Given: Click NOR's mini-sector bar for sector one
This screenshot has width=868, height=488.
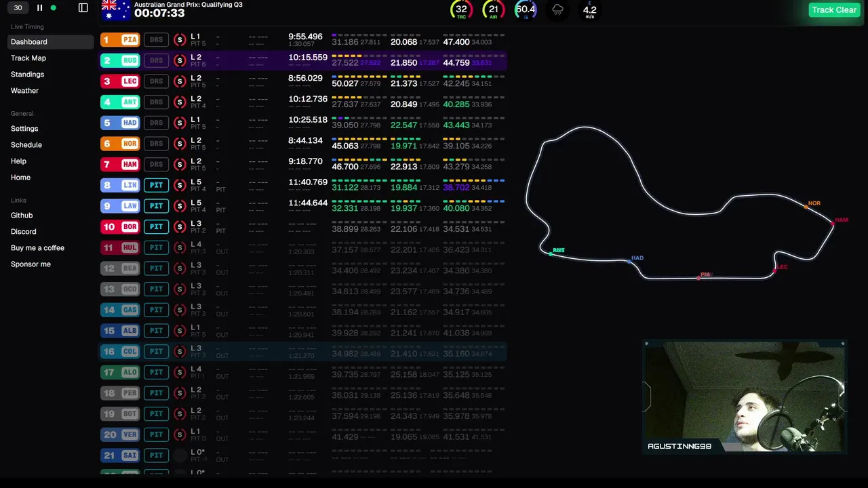Looking at the screenshot, I should pos(359,139).
